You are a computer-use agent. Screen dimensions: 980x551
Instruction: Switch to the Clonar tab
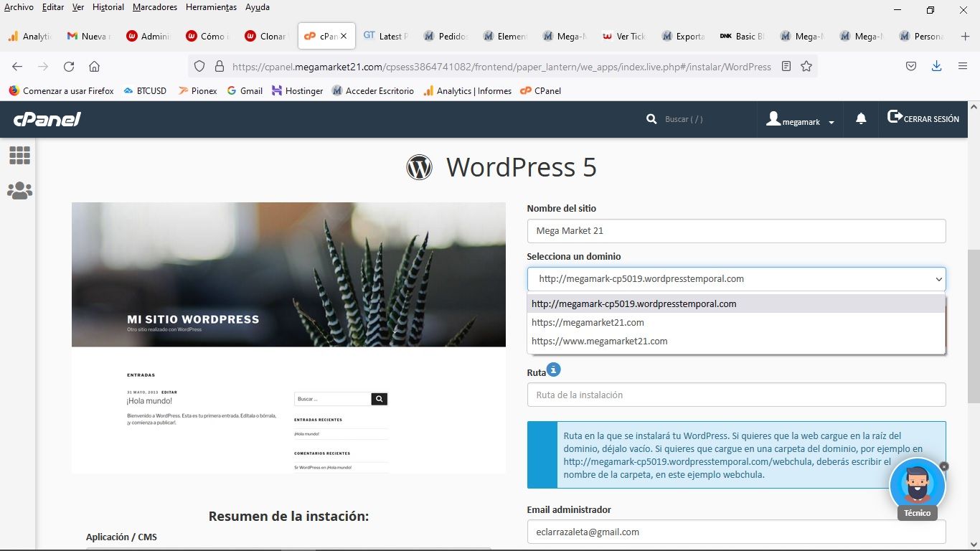point(266,36)
